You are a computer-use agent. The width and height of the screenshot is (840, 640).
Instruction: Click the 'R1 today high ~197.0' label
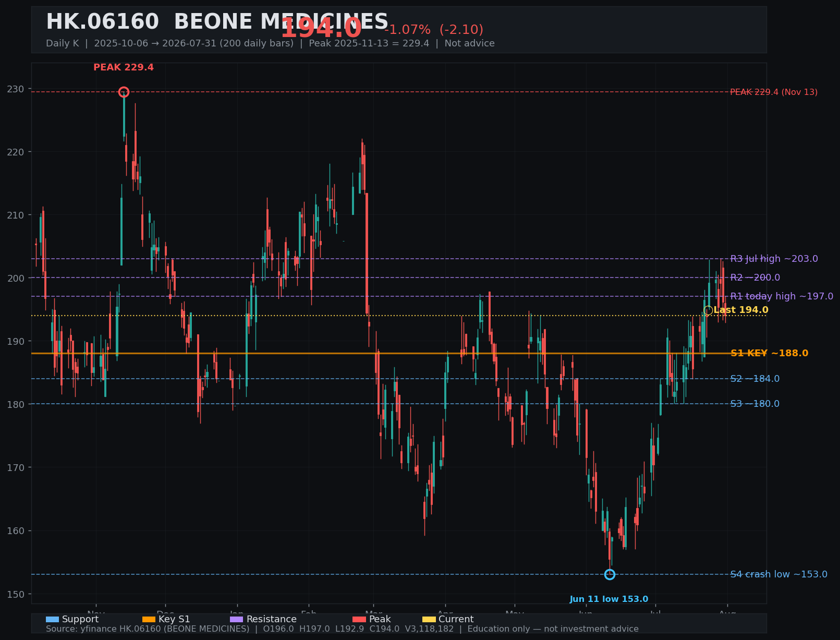tap(782, 296)
